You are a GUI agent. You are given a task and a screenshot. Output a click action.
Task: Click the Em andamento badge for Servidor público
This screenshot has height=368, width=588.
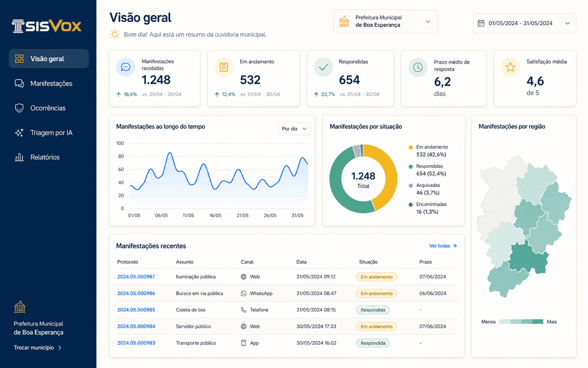[x=376, y=326]
